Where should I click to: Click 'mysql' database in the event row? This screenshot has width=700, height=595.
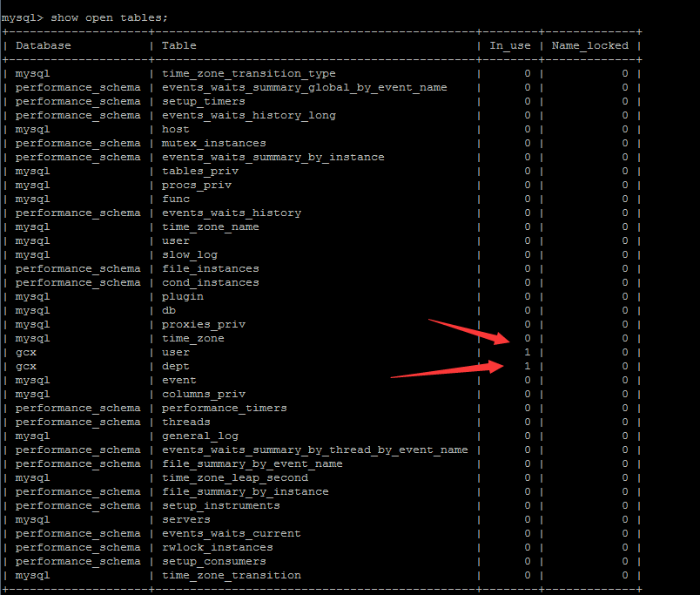(x=32, y=380)
